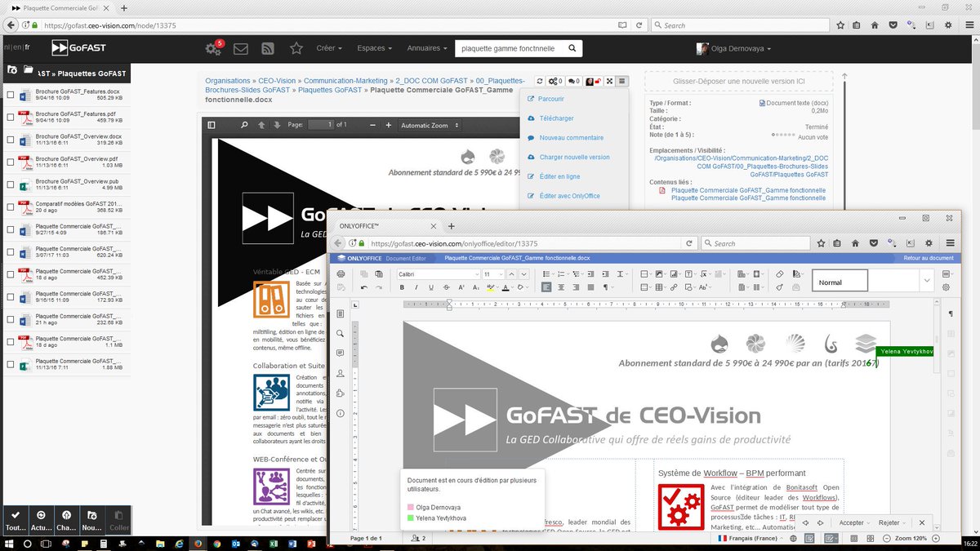Click the highlight color button

pyautogui.click(x=491, y=287)
